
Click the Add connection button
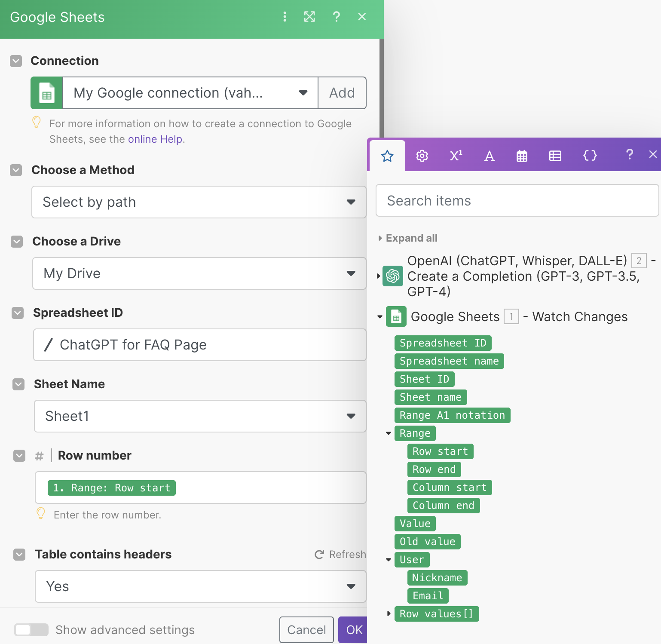pos(342,93)
